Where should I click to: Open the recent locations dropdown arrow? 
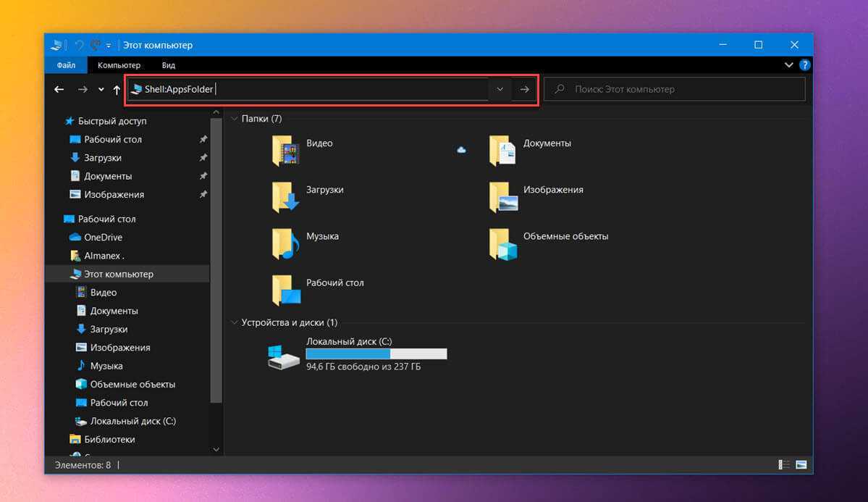click(100, 90)
